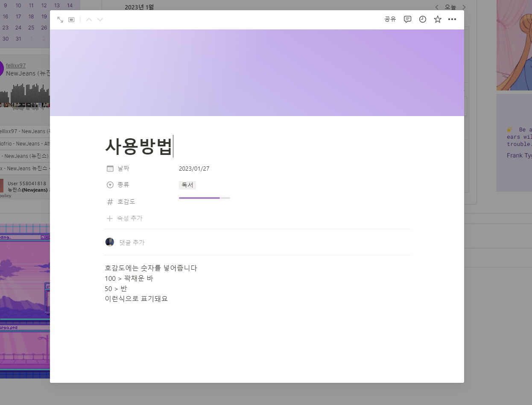Screen dimensions: 532x405
Task: Click the anime illustration in background page
Action: (x=514, y=45)
